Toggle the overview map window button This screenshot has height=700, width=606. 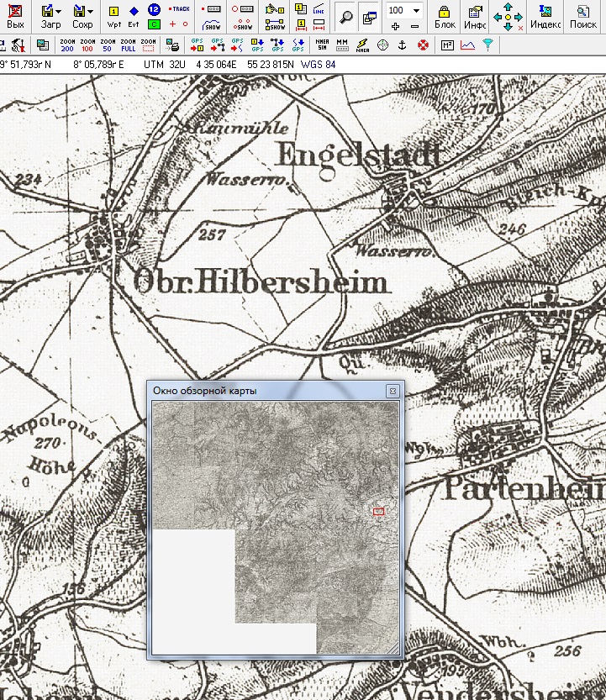tap(368, 15)
